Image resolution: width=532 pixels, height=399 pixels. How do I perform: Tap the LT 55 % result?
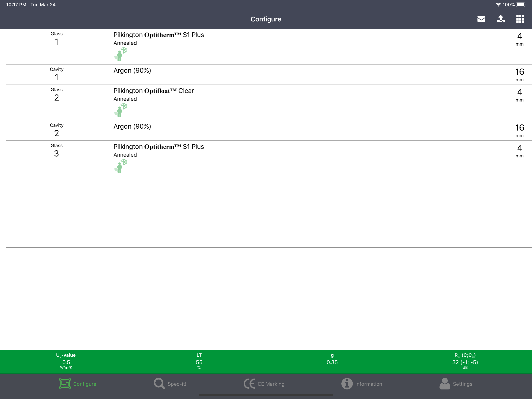coord(199,361)
